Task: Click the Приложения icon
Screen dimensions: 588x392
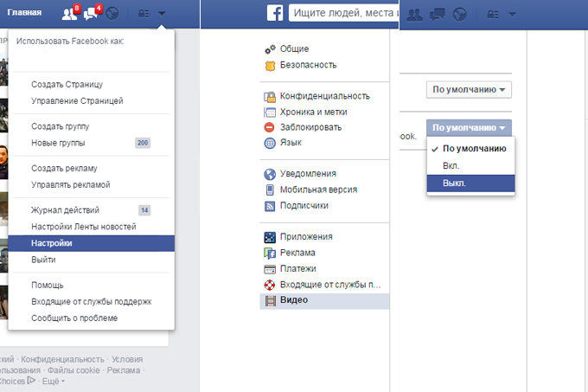Action: tap(270, 237)
